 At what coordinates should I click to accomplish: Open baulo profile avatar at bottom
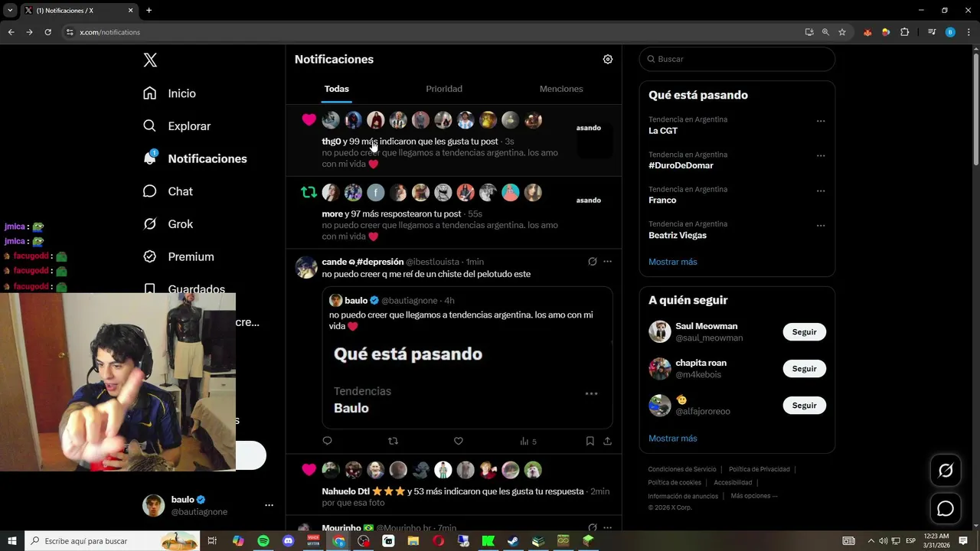tap(154, 505)
